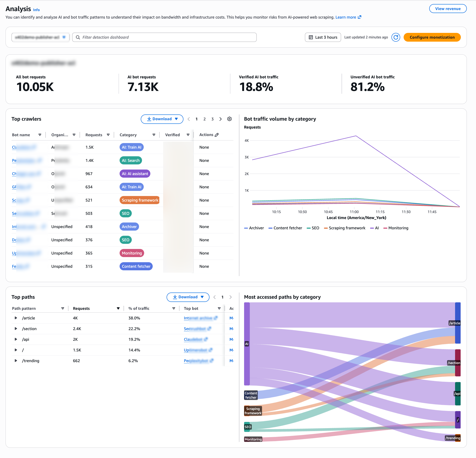Open the Analysis Info link
The image size is (476, 458).
point(37,10)
